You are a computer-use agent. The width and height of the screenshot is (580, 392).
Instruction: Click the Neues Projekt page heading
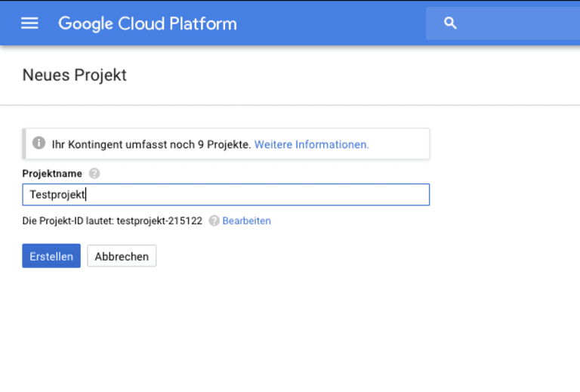coord(74,75)
